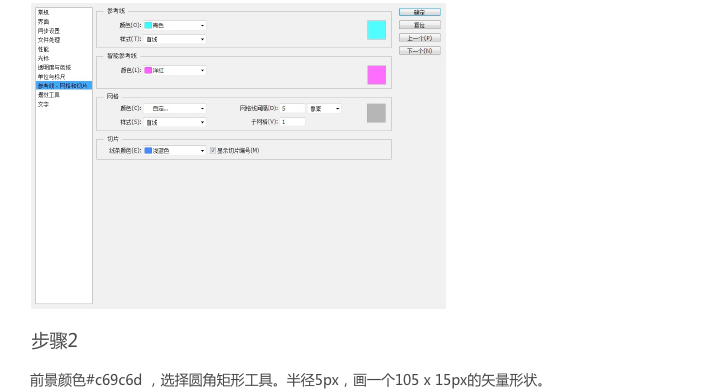Open slices 线条颜色(E) dropdown showing 浅蓝色
Image resolution: width=720 pixels, height=392 pixels.
click(174, 151)
